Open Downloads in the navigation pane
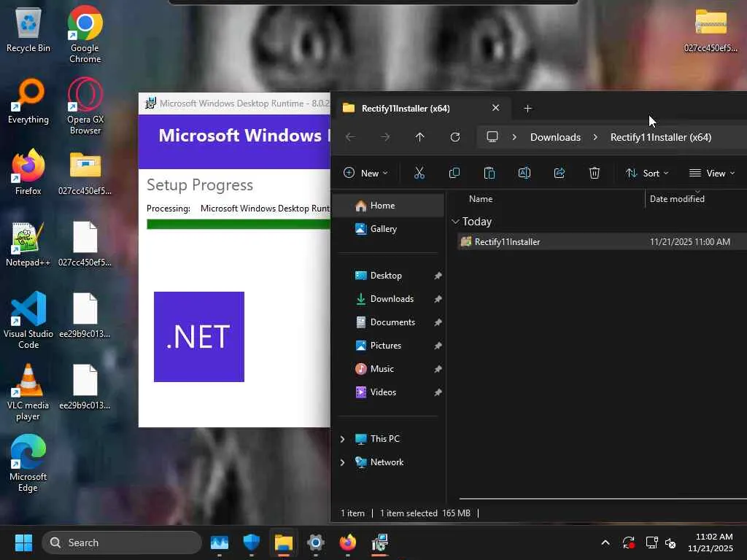 pyautogui.click(x=392, y=299)
